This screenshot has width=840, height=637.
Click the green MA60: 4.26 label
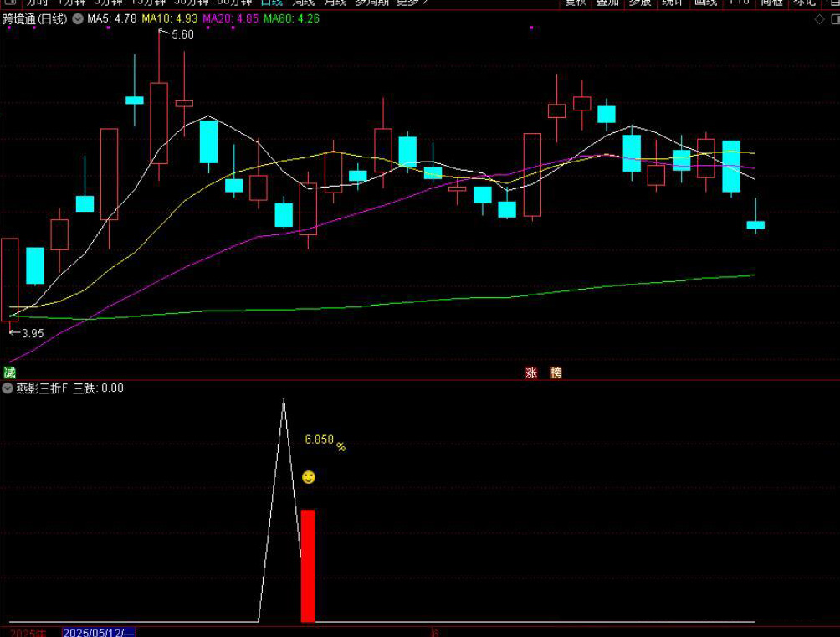pyautogui.click(x=291, y=18)
